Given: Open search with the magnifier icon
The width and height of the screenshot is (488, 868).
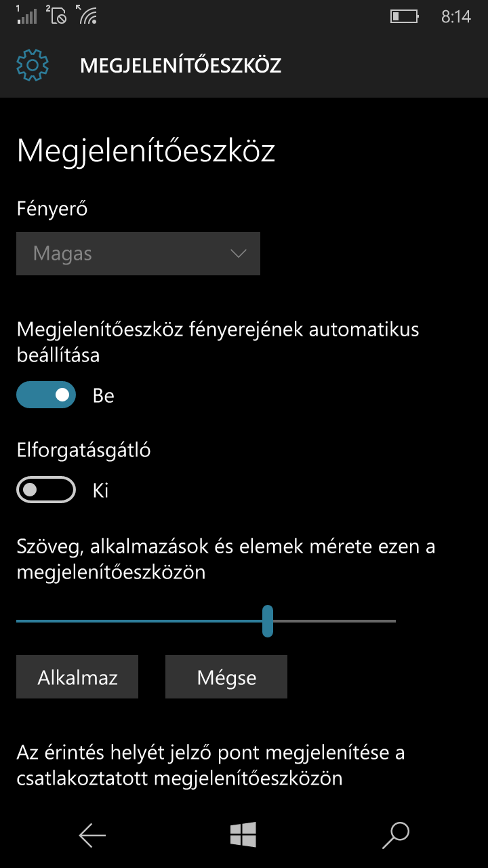Looking at the screenshot, I should [396, 835].
